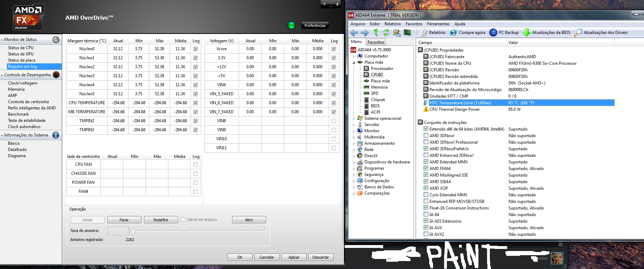Click Compre agora in AIDA64 toolbar

click(467, 33)
